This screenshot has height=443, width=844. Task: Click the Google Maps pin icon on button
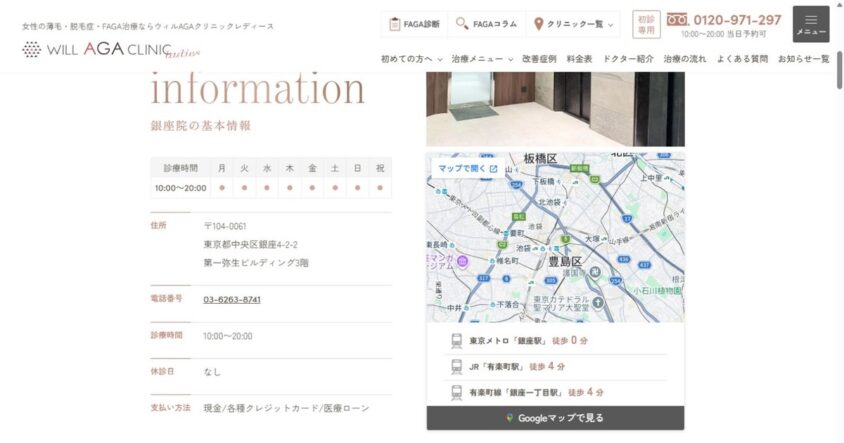pyautogui.click(x=509, y=418)
